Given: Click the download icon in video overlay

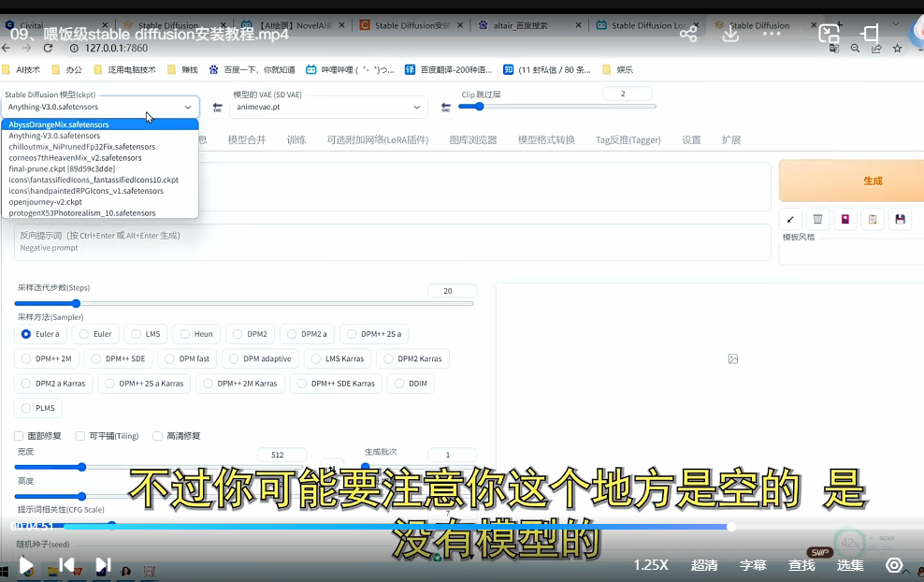Looking at the screenshot, I should (730, 34).
